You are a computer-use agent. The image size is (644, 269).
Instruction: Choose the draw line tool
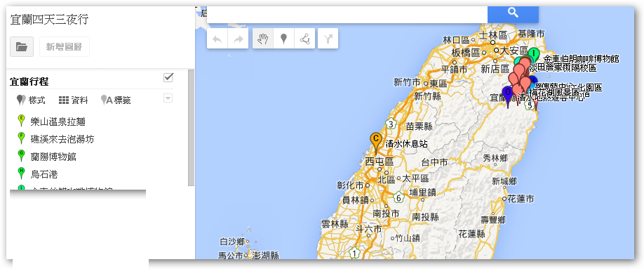coord(304,39)
